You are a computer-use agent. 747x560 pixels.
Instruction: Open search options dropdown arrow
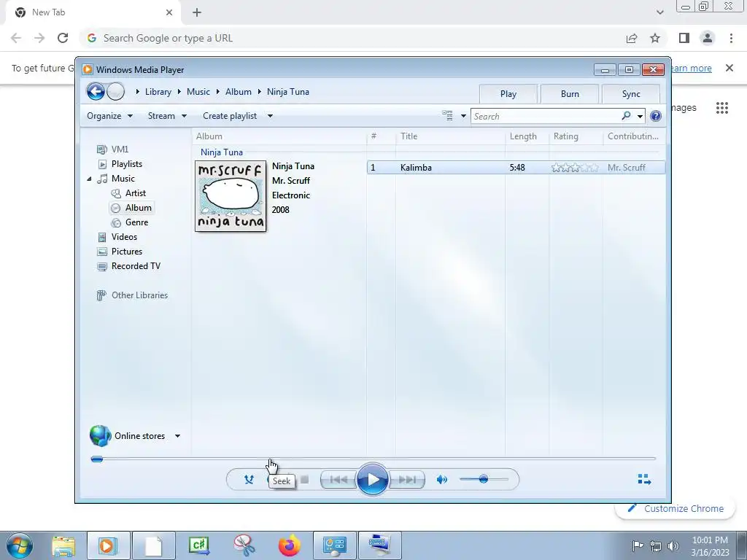pos(640,116)
